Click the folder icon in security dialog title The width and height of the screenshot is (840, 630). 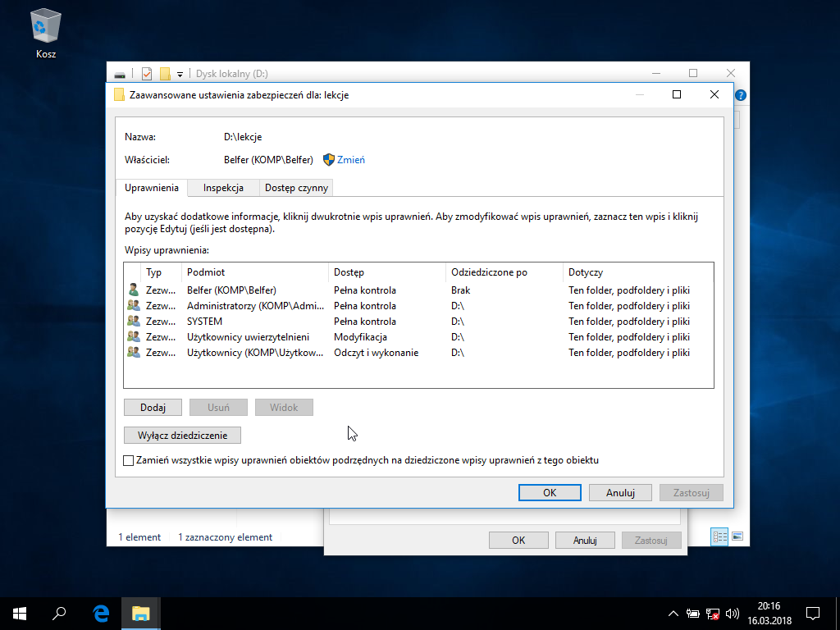point(119,95)
